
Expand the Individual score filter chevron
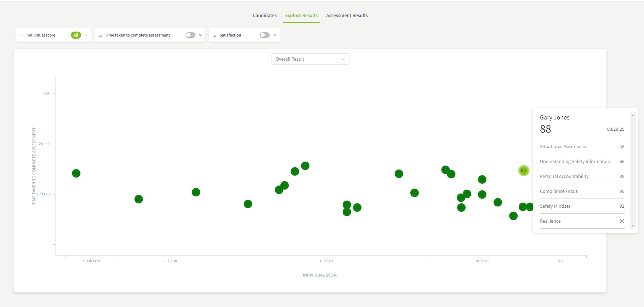pyautogui.click(x=86, y=35)
